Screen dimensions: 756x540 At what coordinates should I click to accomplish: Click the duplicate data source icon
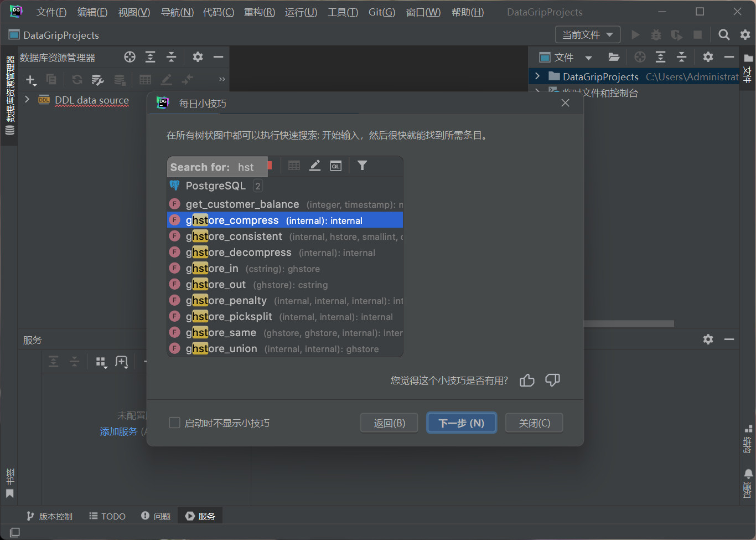[51, 80]
